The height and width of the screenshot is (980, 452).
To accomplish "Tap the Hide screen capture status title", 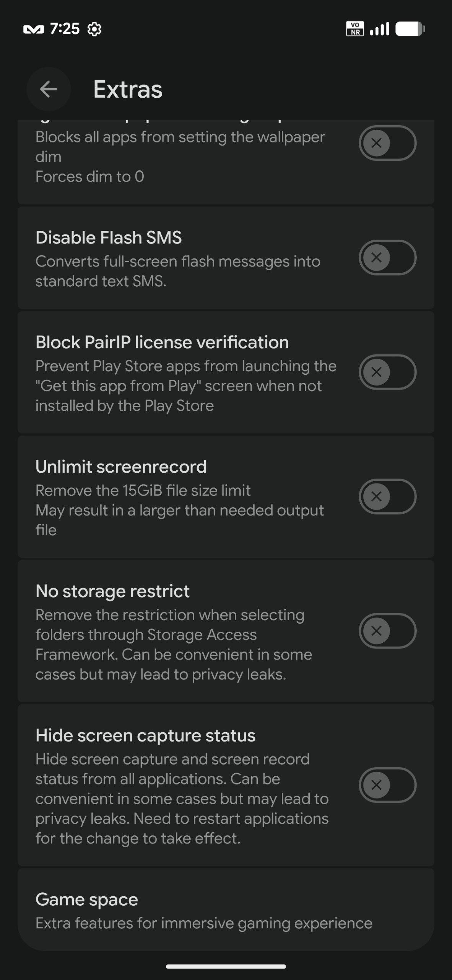I will click(x=145, y=735).
